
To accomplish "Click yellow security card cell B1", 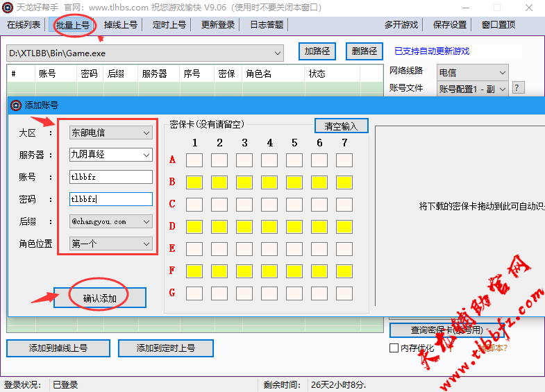I will 194,182.
